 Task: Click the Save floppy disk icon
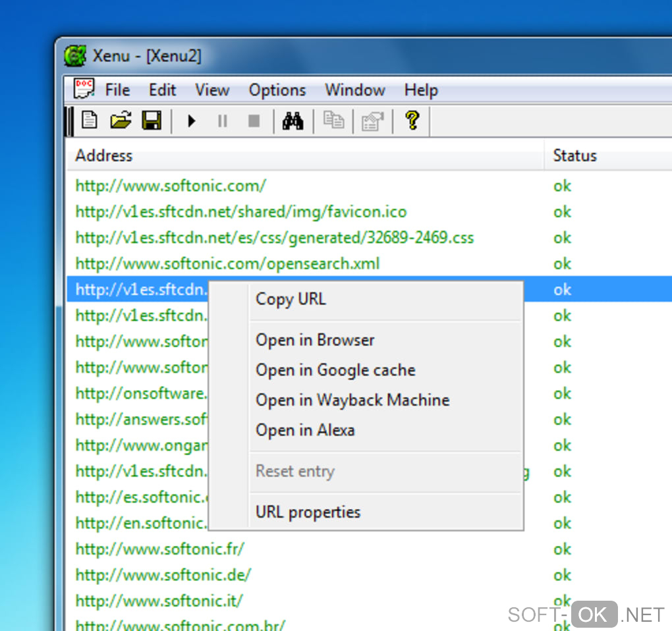point(152,121)
